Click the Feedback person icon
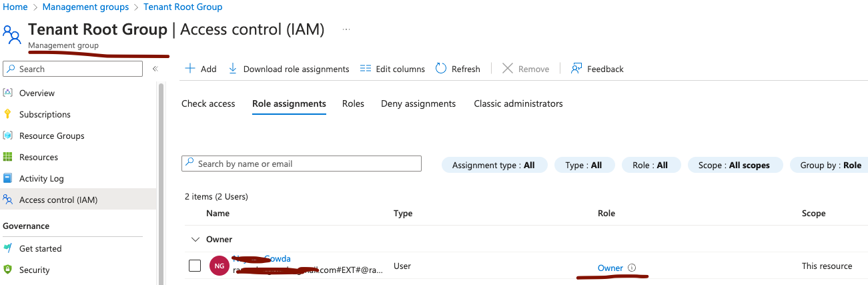Image resolution: width=868 pixels, height=285 pixels. coord(576,69)
